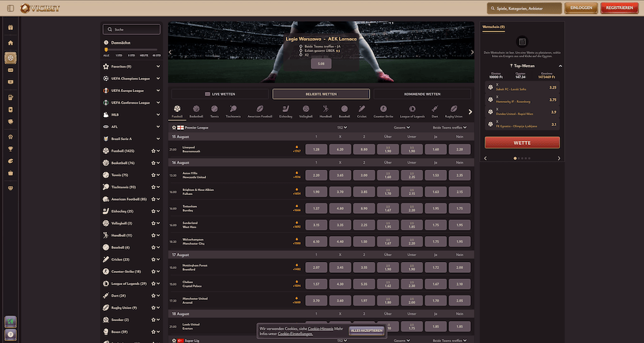Switch to Live Wetten tab
This screenshot has width=644, height=343.
coord(220,94)
